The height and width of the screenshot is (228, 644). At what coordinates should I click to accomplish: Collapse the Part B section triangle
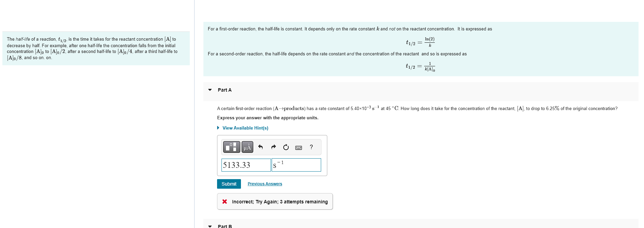pyautogui.click(x=211, y=226)
